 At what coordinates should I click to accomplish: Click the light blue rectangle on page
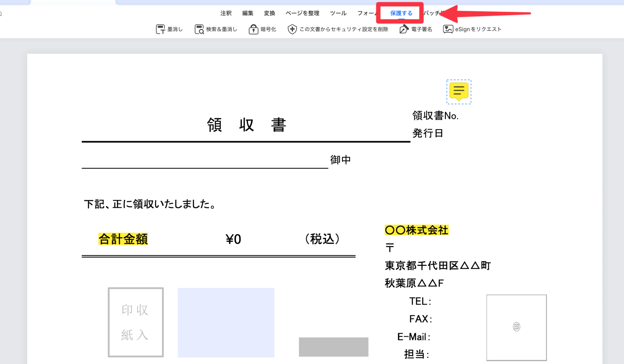pos(226,322)
